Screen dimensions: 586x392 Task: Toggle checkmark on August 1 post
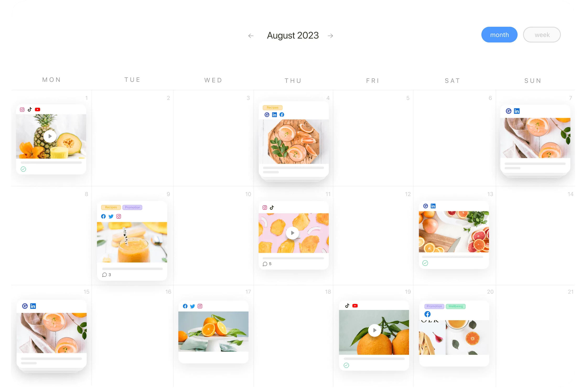pyautogui.click(x=23, y=169)
